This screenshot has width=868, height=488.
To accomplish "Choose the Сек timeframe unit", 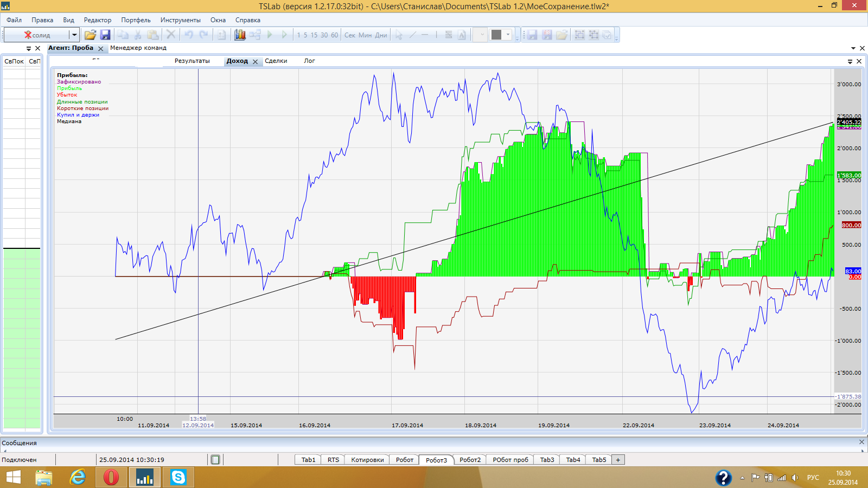I will [x=350, y=35].
